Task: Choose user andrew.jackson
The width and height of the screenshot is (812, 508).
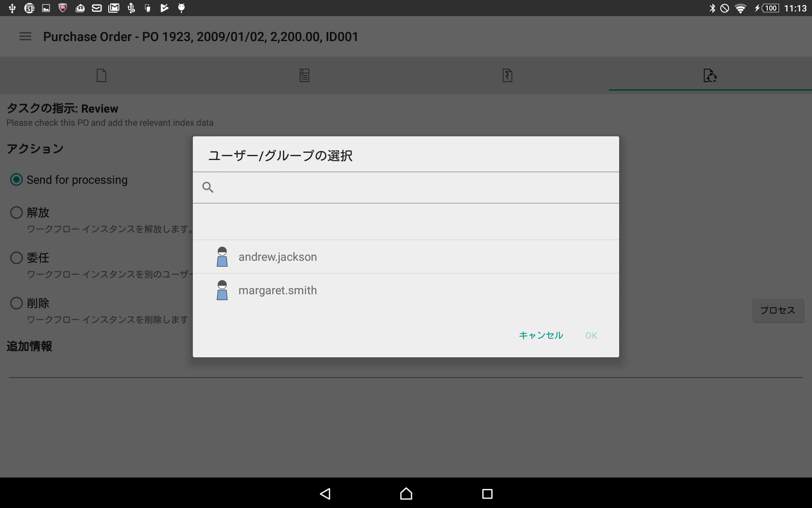Action: tap(406, 257)
